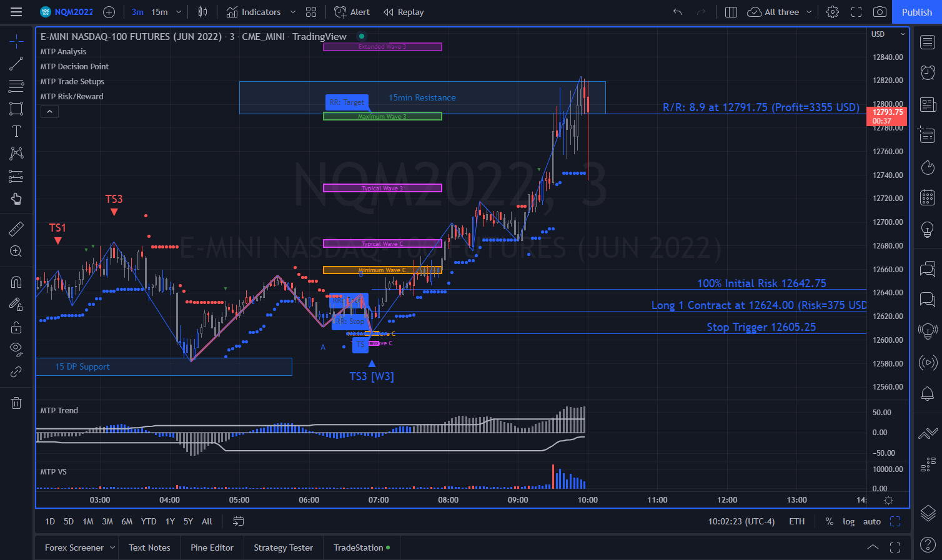Take a chart snapshot with camera
This screenshot has width=942, height=560.
(x=880, y=12)
